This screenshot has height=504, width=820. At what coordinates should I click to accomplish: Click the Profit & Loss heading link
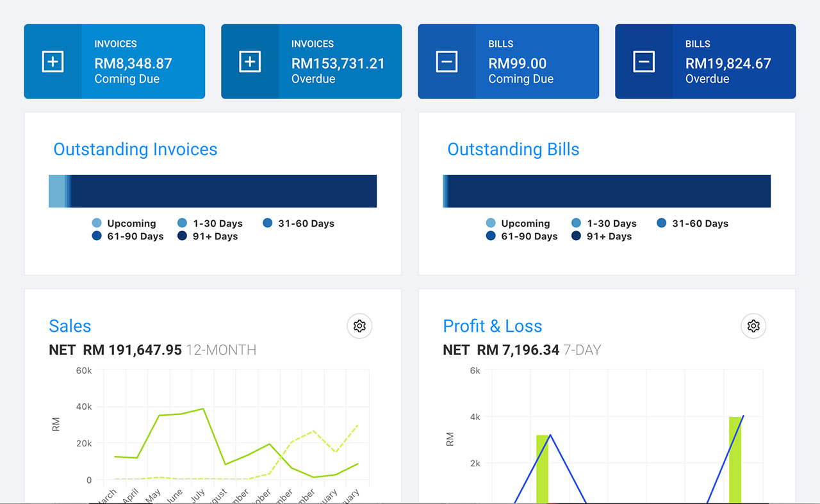click(x=493, y=326)
